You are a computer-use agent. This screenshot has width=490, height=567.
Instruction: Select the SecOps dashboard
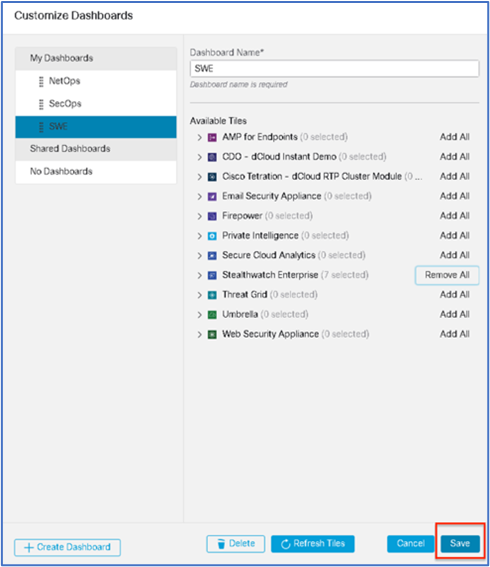point(96,104)
